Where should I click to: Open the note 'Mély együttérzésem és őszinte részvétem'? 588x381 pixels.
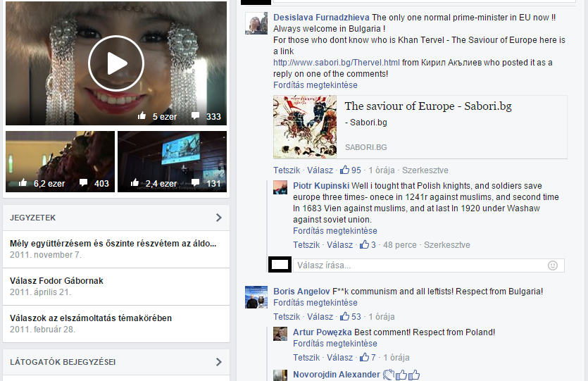(x=113, y=244)
